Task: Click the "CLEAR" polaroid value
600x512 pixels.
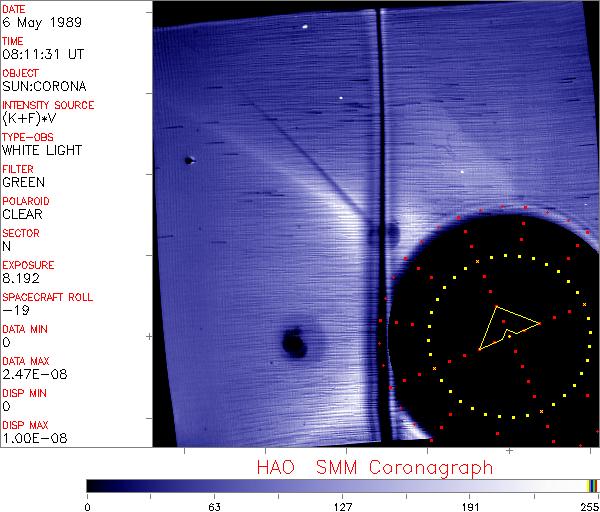Action: point(23,214)
